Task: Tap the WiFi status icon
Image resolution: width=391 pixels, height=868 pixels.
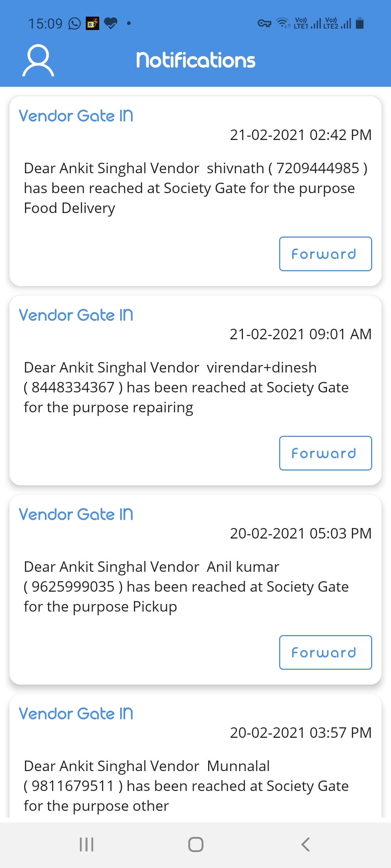Action: [x=283, y=24]
